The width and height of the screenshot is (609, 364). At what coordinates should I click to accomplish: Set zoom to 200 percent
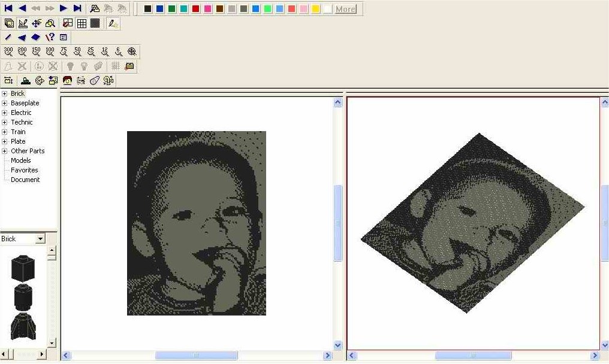click(x=22, y=51)
